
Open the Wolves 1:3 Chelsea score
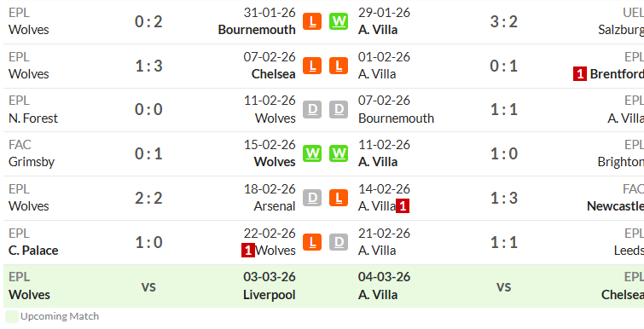click(148, 66)
